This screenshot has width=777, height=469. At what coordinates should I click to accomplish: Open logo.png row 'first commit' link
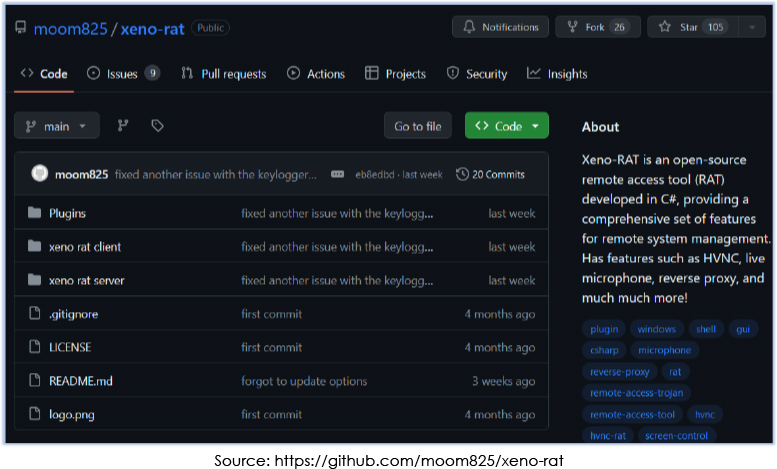(272, 415)
